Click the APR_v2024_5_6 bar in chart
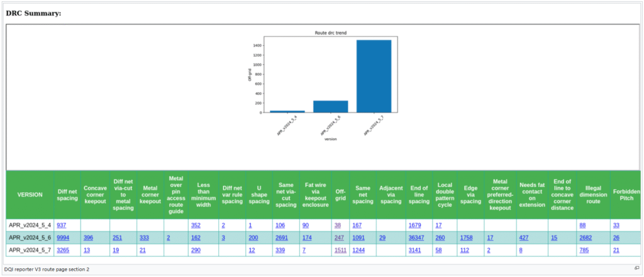This screenshot has height=277, width=644. pyautogui.click(x=330, y=106)
